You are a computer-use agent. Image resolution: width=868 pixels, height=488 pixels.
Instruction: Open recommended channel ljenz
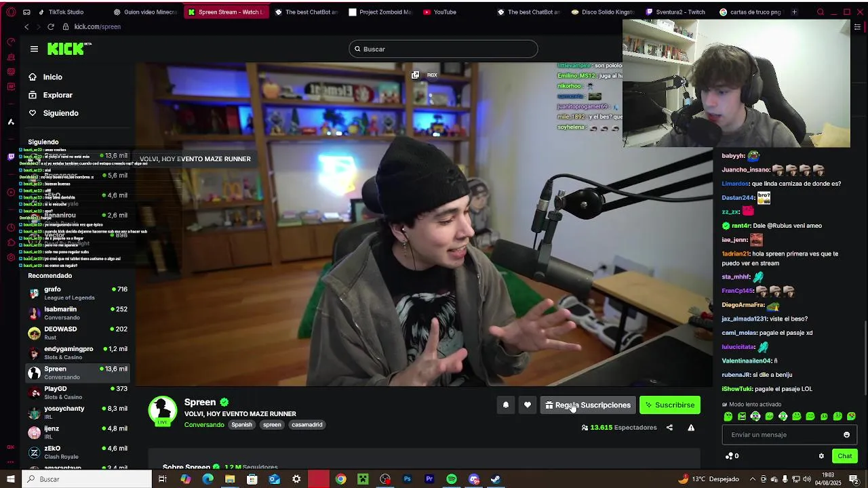point(78,432)
